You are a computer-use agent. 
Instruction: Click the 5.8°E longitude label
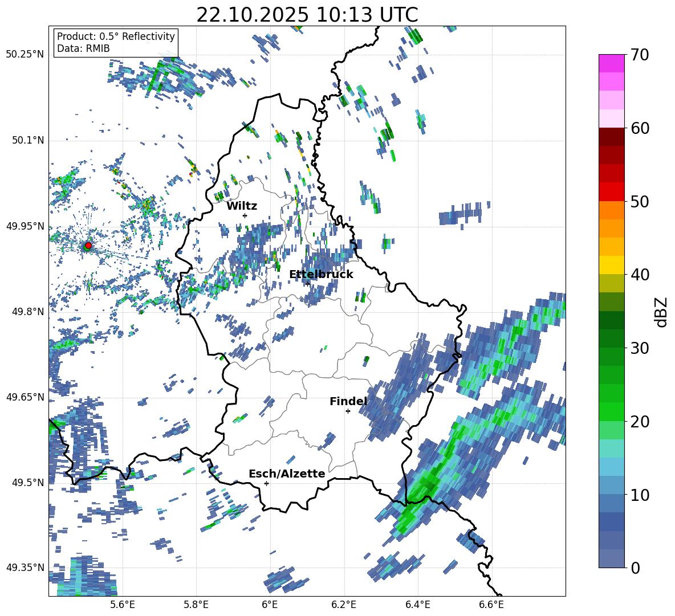[196, 605]
